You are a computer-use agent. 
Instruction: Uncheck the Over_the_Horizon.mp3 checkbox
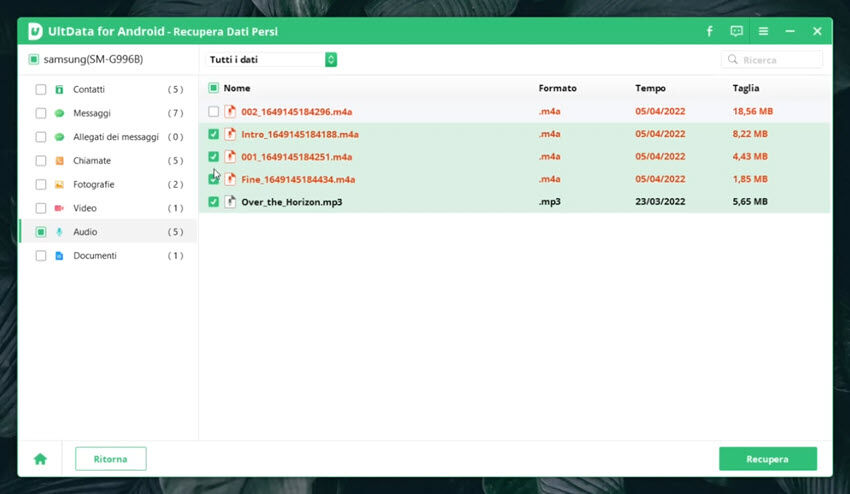pyautogui.click(x=214, y=202)
